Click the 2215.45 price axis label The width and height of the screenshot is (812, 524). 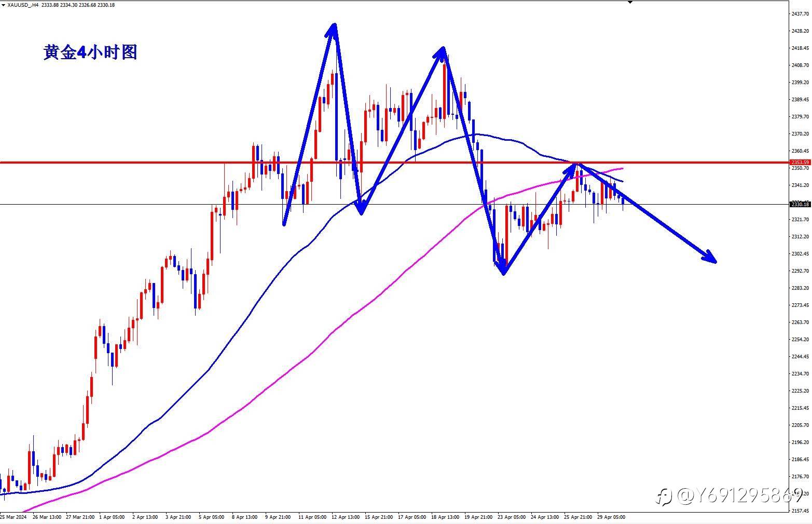point(801,408)
